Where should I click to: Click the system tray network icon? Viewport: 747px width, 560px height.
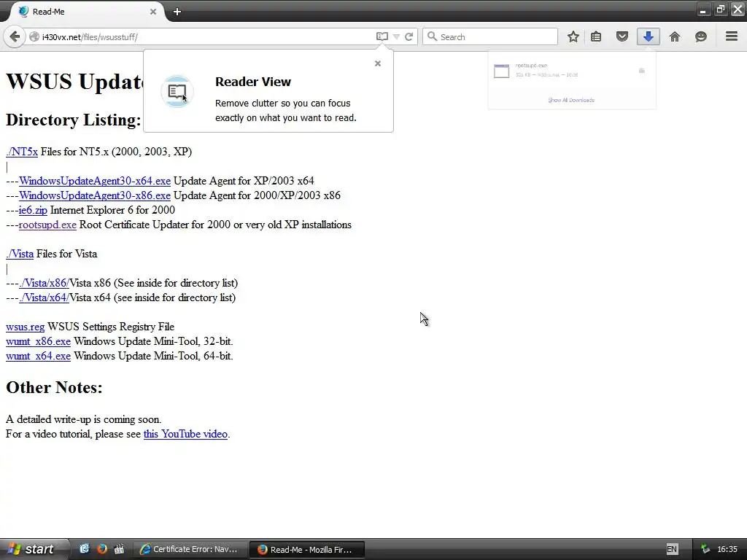click(x=705, y=549)
